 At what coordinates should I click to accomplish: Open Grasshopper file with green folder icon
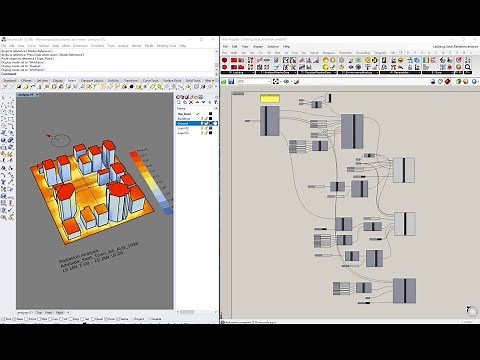click(x=224, y=81)
